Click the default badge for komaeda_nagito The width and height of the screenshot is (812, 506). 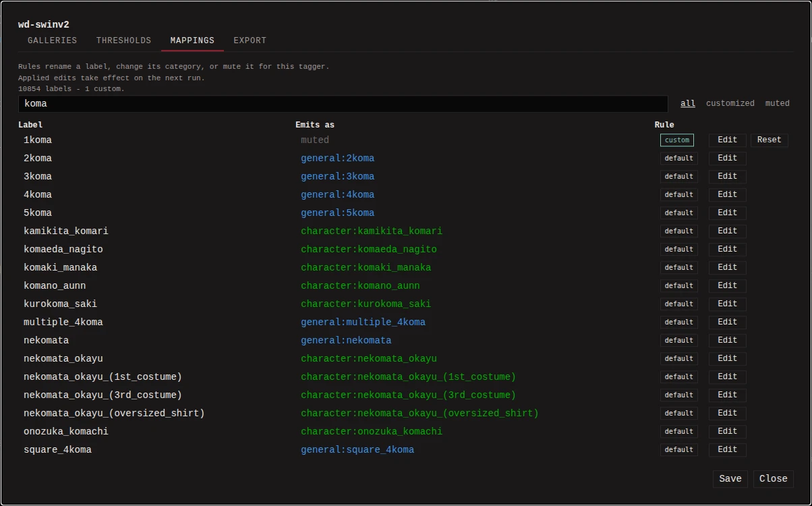pyautogui.click(x=679, y=250)
